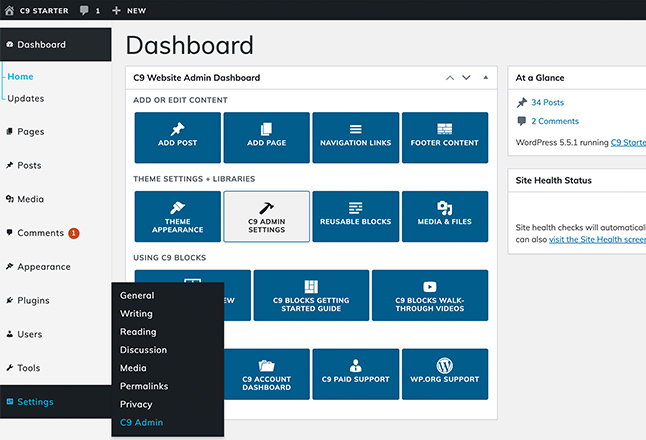646x440 pixels.
Task: Open the Navigation Links tile
Action: tap(356, 138)
